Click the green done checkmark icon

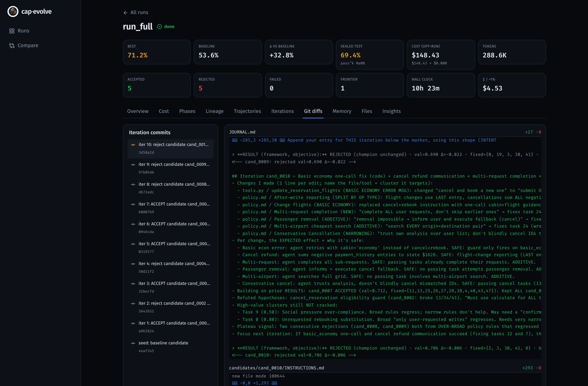click(159, 26)
